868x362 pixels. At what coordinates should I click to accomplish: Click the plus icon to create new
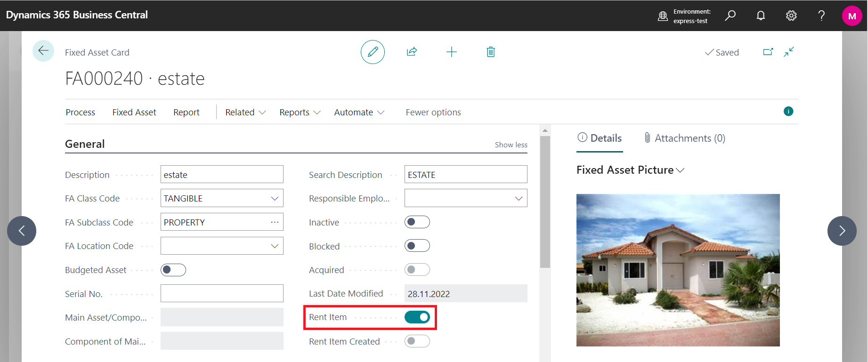(x=451, y=52)
